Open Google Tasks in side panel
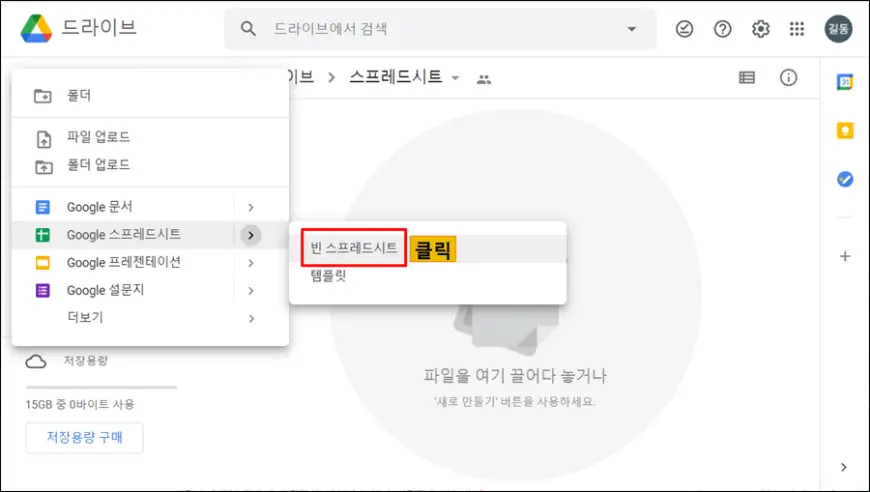This screenshot has height=492, width=870. (x=845, y=180)
